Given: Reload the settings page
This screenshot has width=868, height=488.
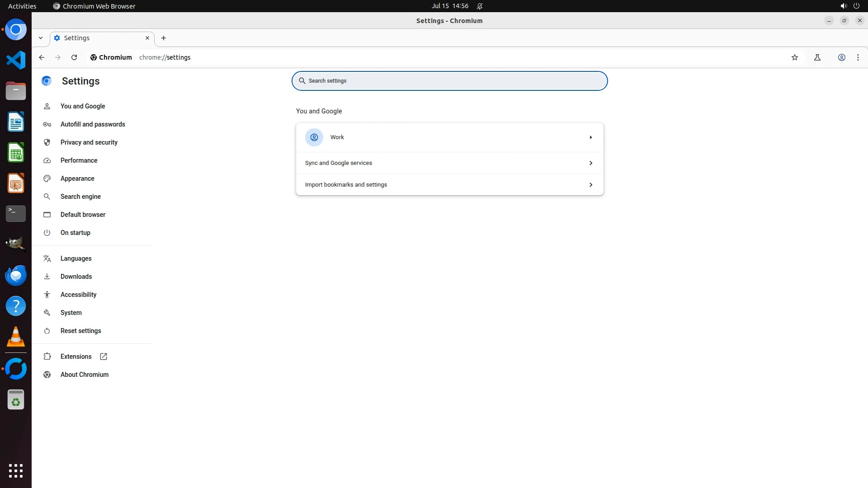Looking at the screenshot, I should click(74, 57).
